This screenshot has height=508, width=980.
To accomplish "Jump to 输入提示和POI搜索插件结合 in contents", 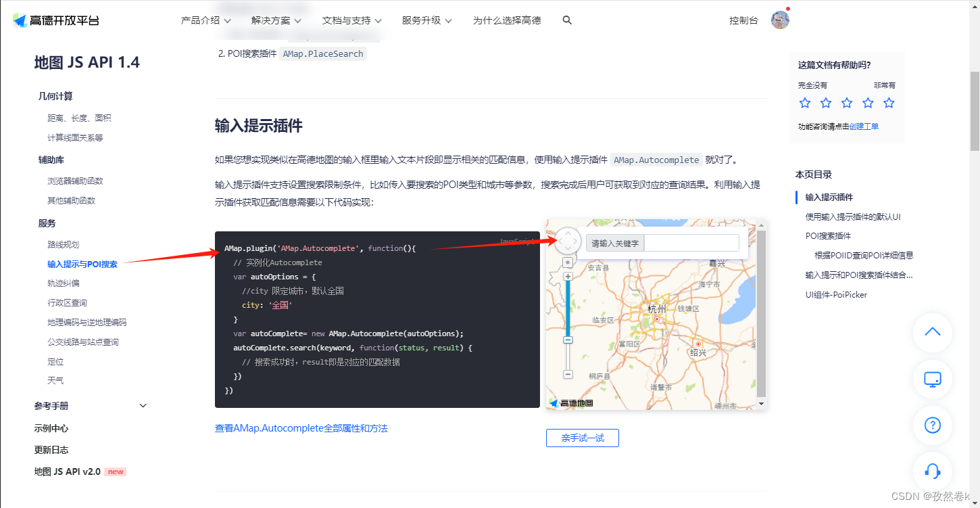I will tap(859, 275).
